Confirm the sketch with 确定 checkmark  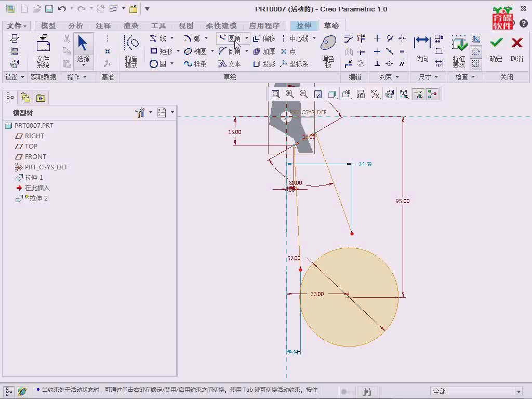[x=496, y=49]
